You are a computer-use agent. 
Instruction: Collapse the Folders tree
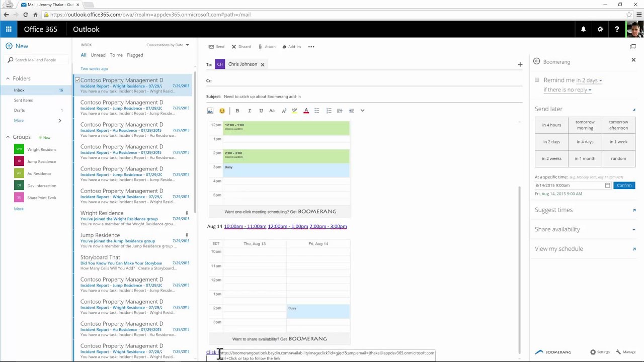(8, 78)
